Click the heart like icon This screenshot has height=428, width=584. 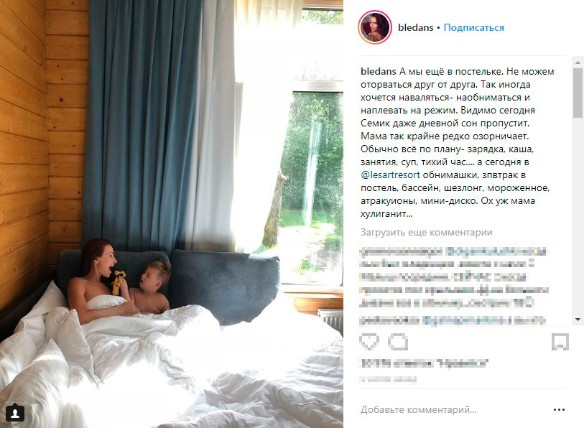pyautogui.click(x=369, y=342)
